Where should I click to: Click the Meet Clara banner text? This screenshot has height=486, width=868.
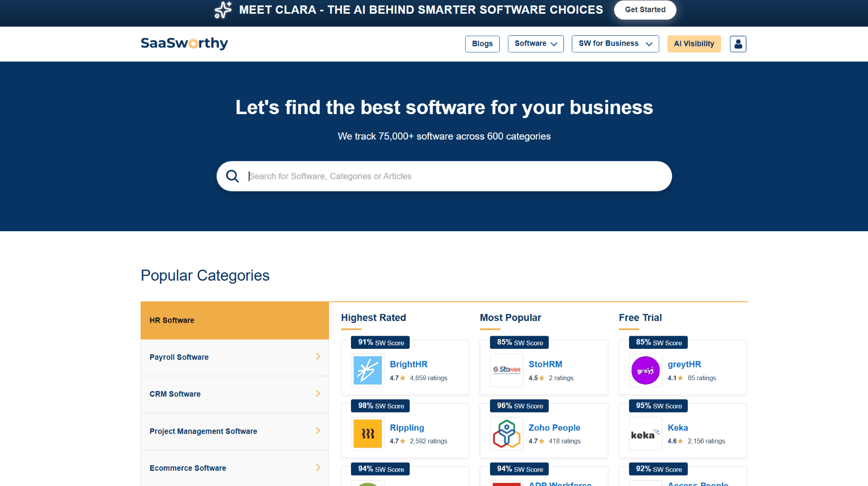pyautogui.click(x=421, y=10)
